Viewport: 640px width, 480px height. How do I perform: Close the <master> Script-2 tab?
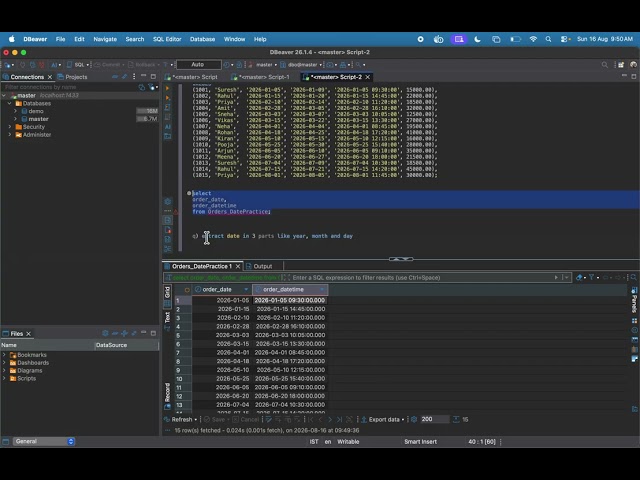tap(368, 77)
